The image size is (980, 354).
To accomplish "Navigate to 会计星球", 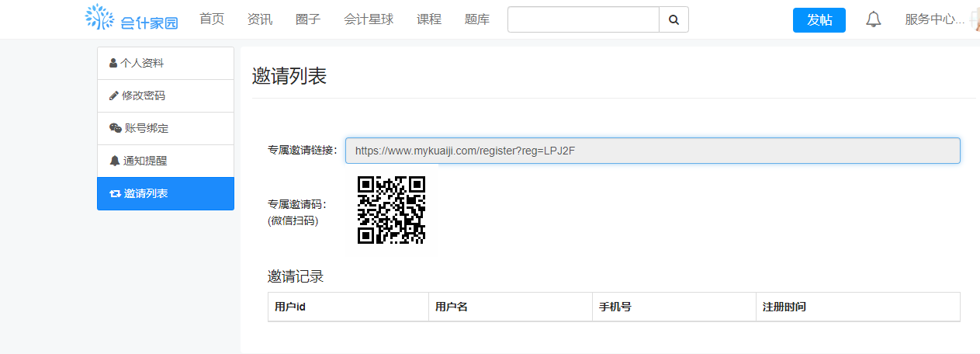I will point(369,19).
